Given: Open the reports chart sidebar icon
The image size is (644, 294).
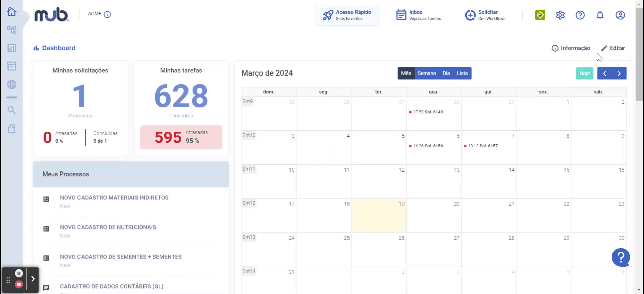Looking at the screenshot, I should 12,48.
